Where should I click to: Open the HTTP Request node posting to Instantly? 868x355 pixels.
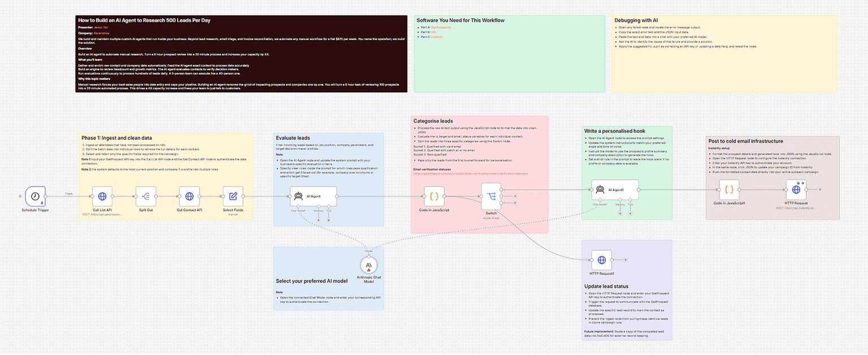(x=796, y=190)
